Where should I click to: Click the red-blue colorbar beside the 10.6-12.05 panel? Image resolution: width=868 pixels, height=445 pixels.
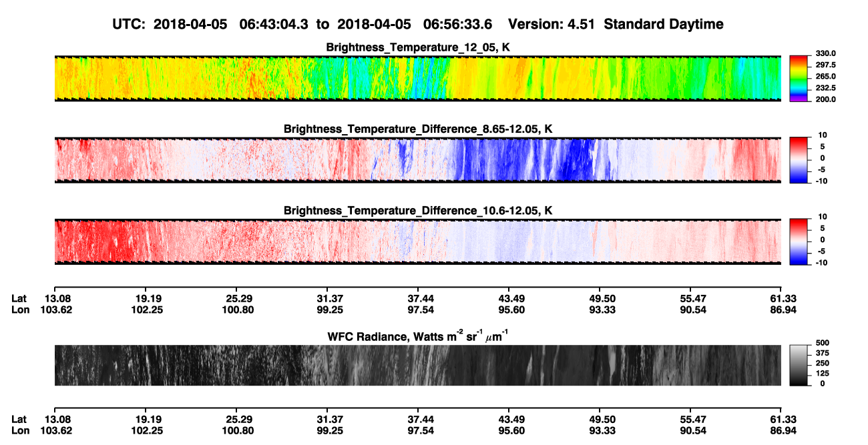(798, 242)
